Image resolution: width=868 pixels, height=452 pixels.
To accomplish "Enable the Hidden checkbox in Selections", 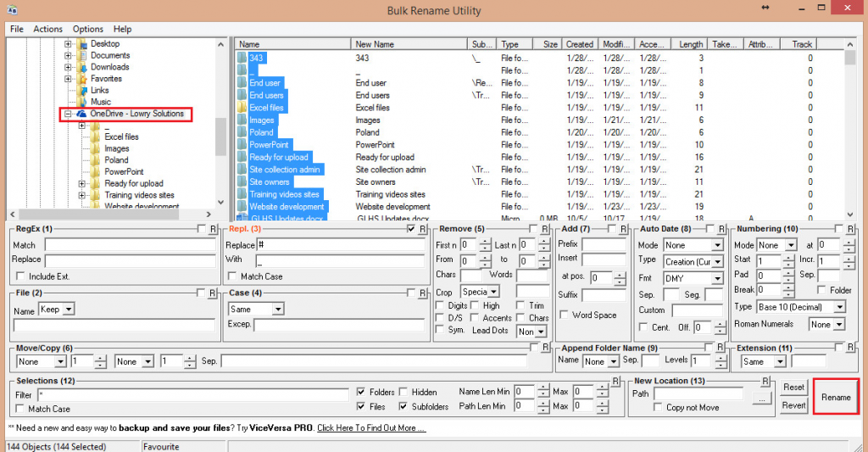I will click(403, 392).
